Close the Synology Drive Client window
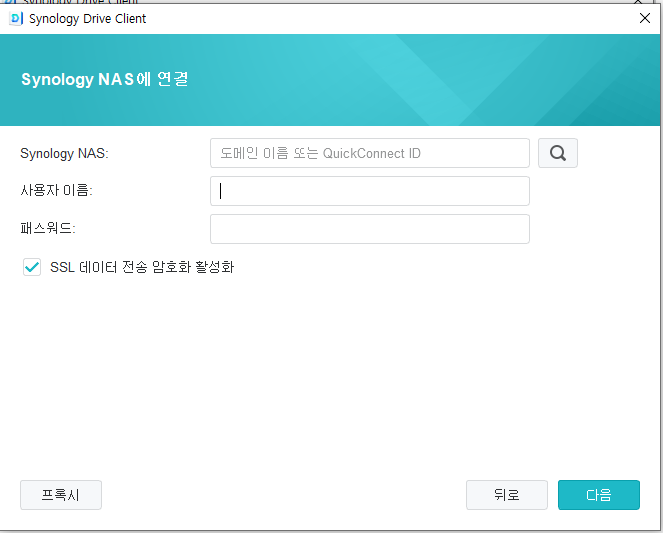The image size is (663, 533). click(645, 18)
